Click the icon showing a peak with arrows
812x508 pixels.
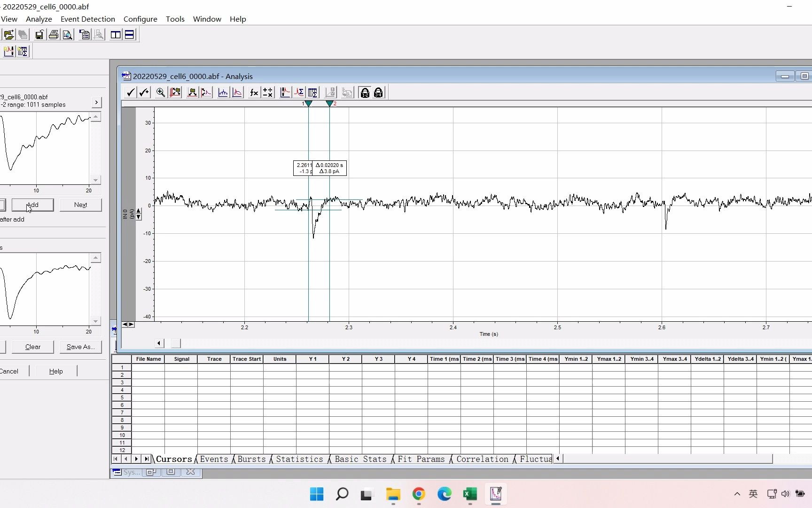[206, 93]
